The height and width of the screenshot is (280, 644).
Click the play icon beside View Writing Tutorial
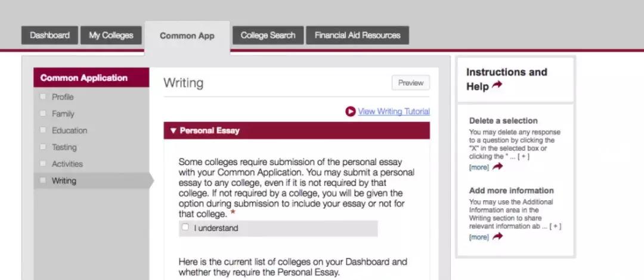tap(350, 111)
